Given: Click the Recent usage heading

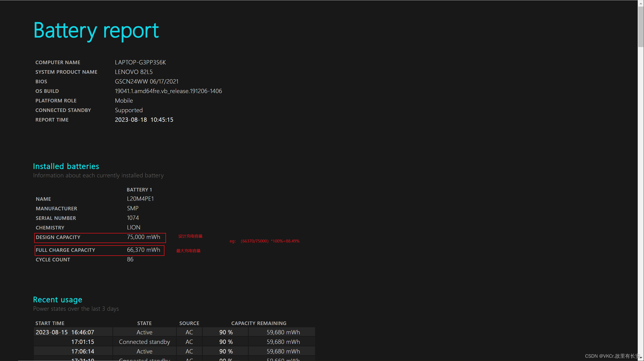Looking at the screenshot, I should point(58,300).
